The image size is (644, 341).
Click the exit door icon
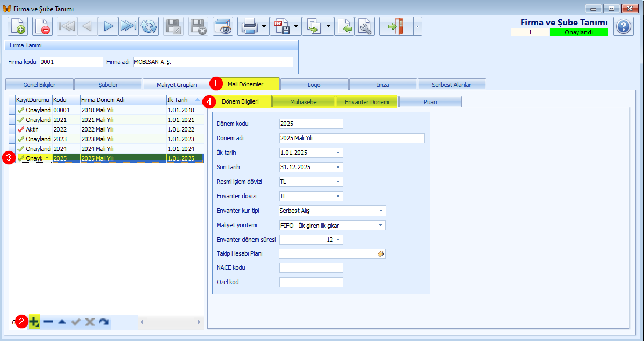(396, 27)
